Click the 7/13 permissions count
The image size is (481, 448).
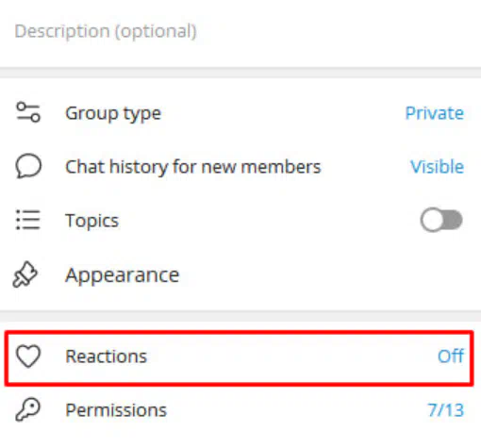click(x=446, y=410)
